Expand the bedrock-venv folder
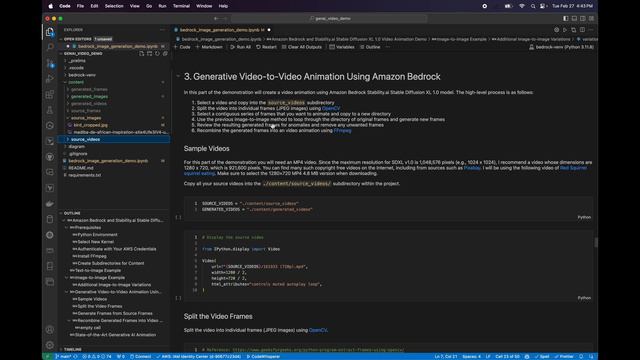Image resolution: width=640 pixels, height=360 pixels. click(x=82, y=75)
